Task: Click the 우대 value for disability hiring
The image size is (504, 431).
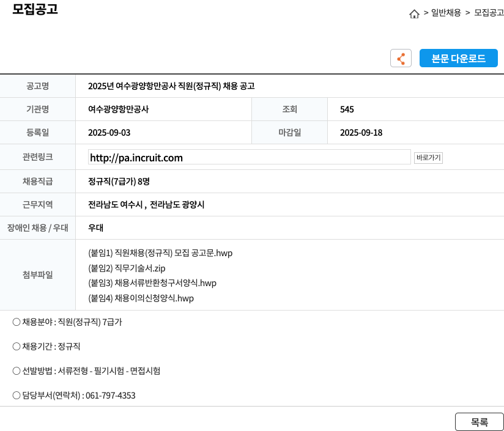Action: coord(95,227)
